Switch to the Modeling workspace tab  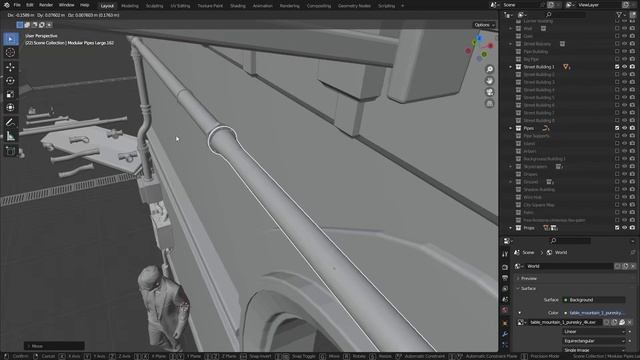tap(130, 6)
